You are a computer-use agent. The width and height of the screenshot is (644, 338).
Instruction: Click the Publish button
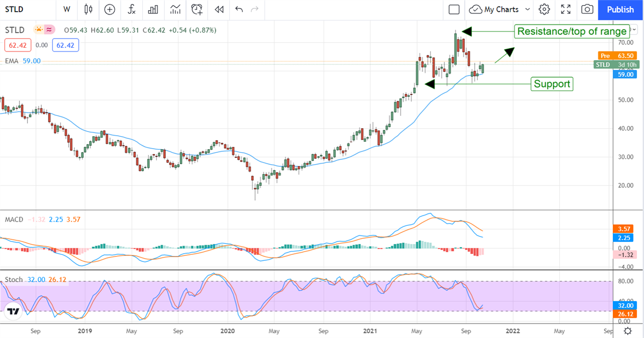[x=620, y=9]
